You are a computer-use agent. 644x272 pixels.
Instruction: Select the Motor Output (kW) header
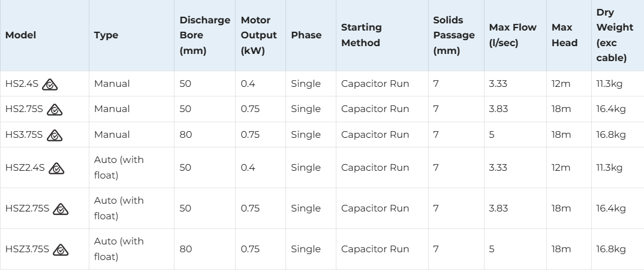(x=258, y=35)
